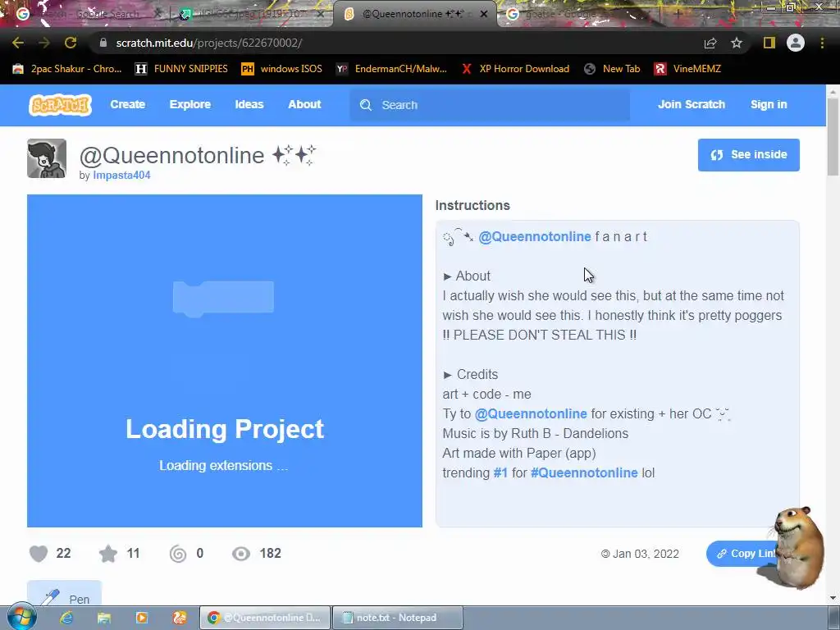
Task: Click the loves count 22
Action: pos(63,554)
